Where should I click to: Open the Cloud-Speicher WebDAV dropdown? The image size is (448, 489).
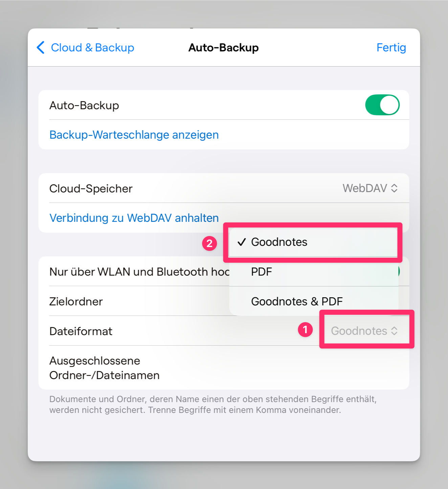tap(370, 188)
